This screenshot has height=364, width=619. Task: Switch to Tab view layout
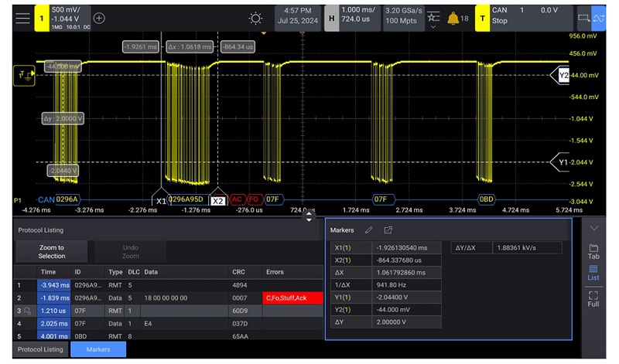[593, 252]
